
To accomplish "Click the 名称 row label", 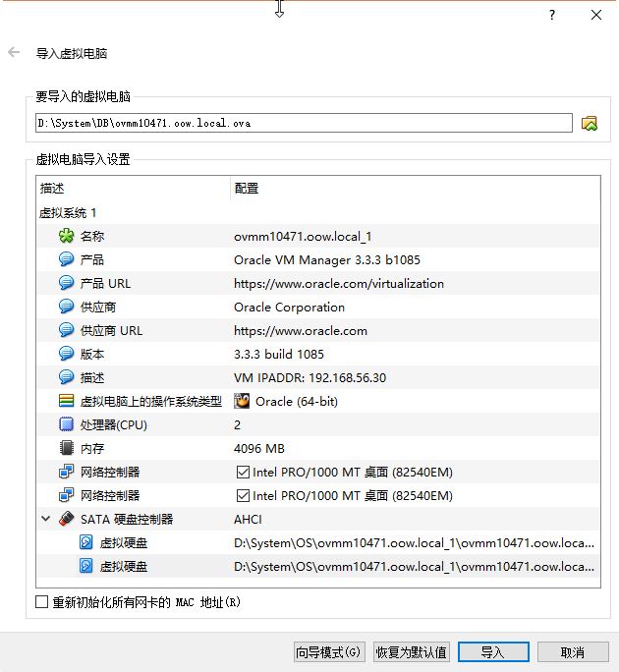I will click(x=92, y=236).
